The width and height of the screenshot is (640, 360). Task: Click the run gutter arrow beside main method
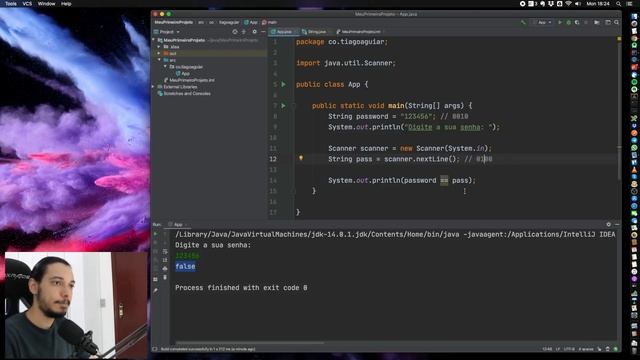(x=284, y=105)
